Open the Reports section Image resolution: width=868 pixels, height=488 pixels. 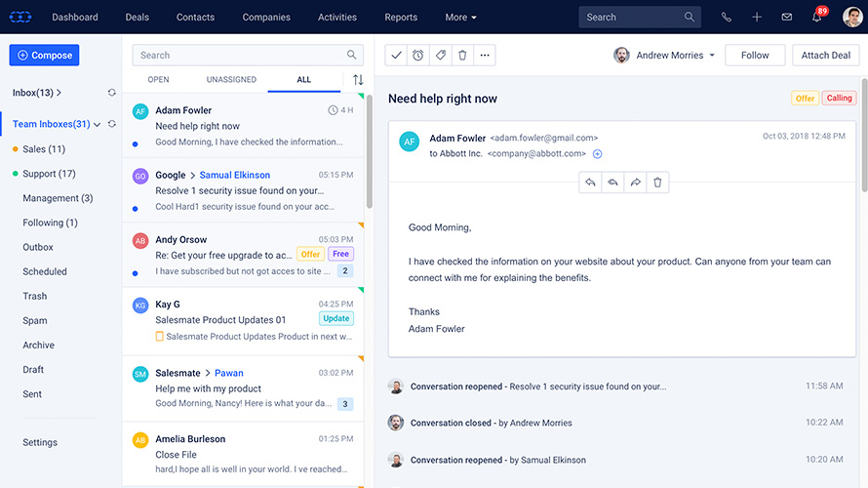(x=401, y=18)
